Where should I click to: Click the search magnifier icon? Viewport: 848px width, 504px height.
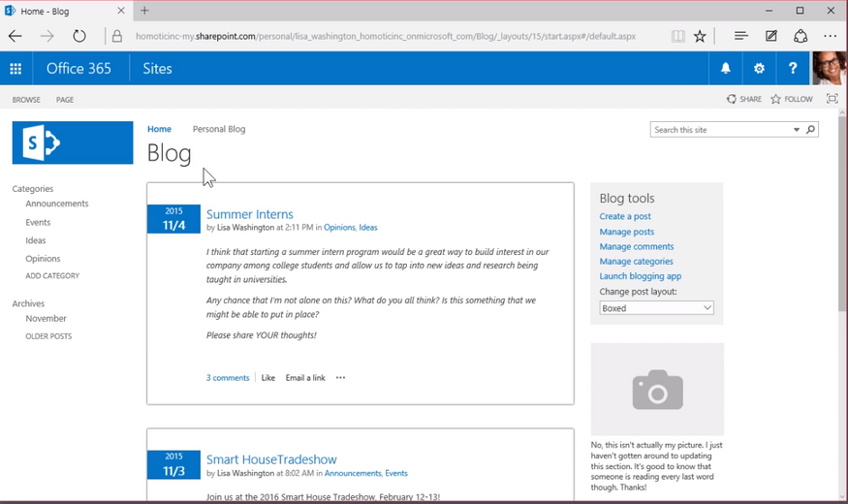tap(810, 130)
